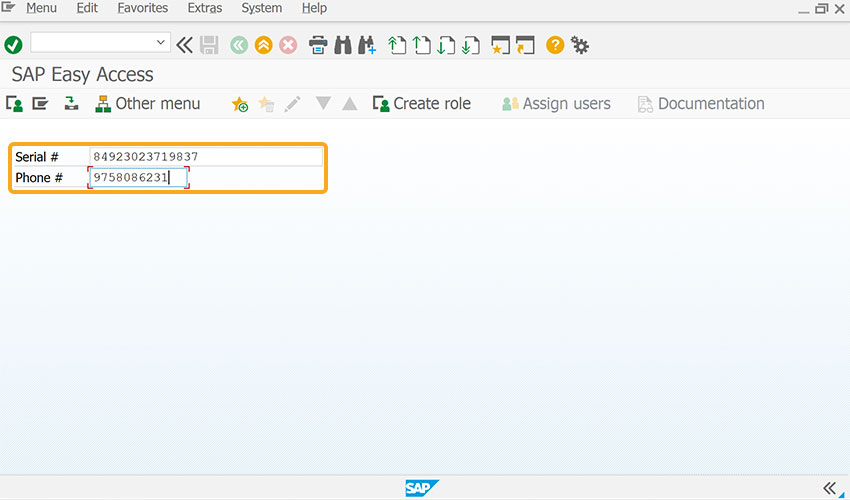Click the Phone # input field
Image resolution: width=850 pixels, height=500 pixels.
(x=138, y=177)
